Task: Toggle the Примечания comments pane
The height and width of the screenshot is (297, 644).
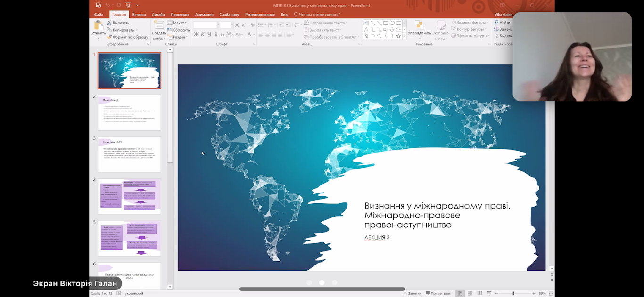Action: pos(438,293)
